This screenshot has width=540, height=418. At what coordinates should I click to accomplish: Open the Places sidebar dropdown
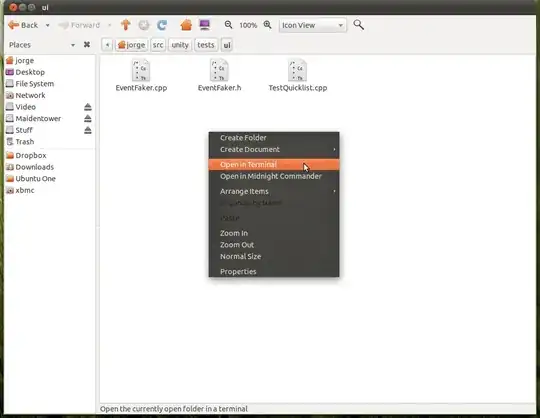tap(73, 45)
